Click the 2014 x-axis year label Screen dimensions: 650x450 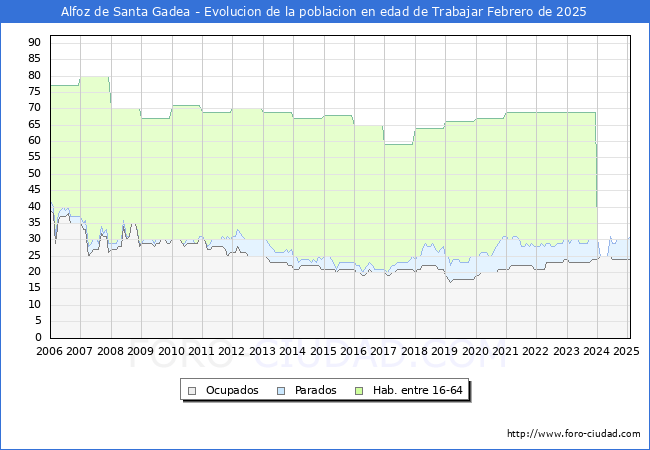(293, 351)
